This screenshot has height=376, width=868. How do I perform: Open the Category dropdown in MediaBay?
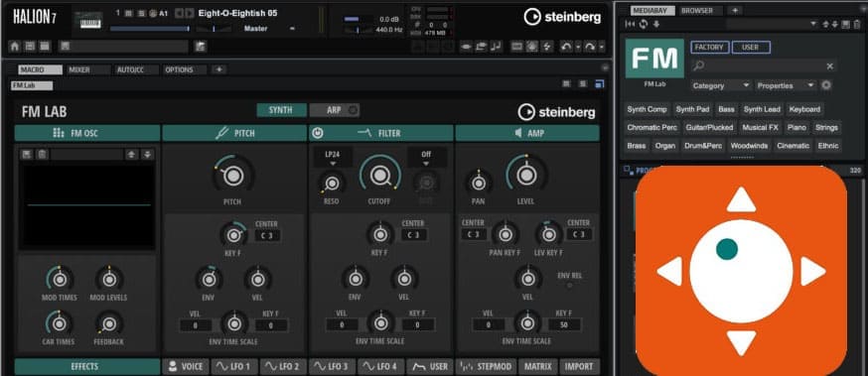[x=721, y=85]
